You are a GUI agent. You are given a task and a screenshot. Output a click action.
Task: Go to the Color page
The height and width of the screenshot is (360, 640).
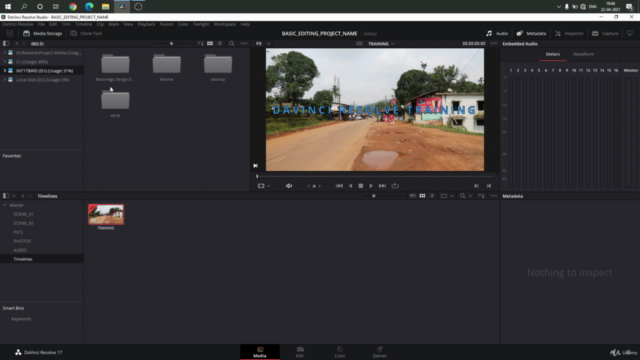(340, 352)
